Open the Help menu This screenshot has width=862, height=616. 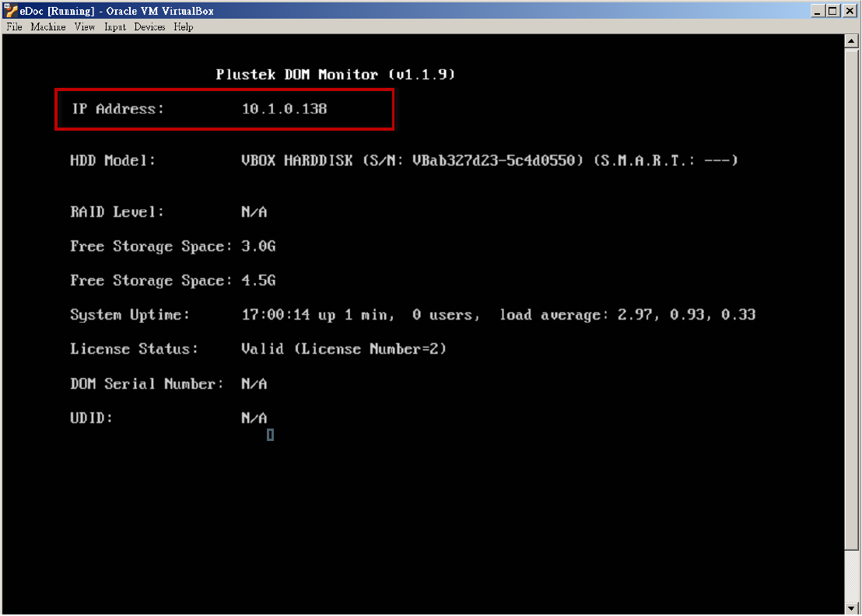point(184,26)
